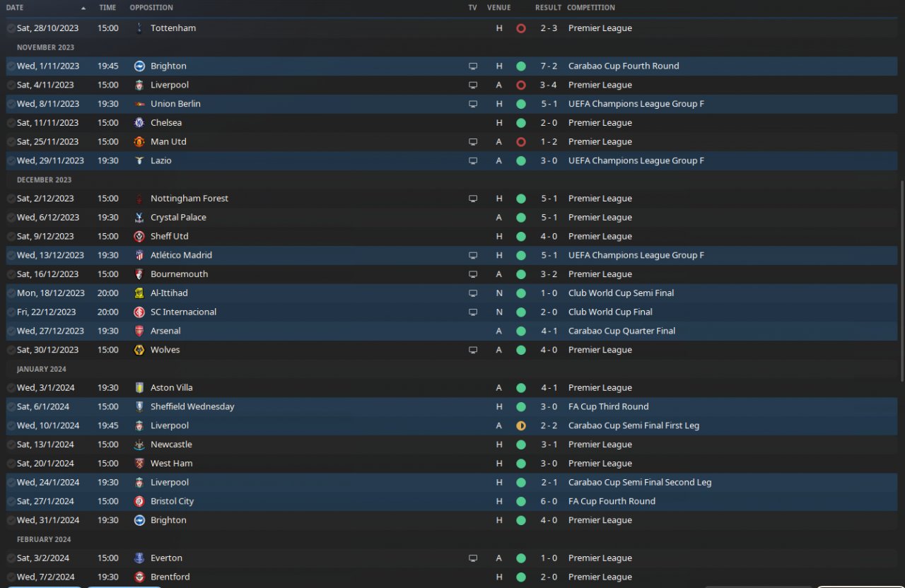905x588 pixels.
Task: Open the Atlético Madrid team link
Action: 181,255
